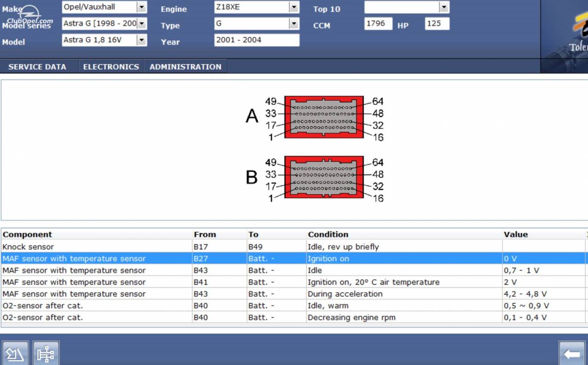Click the back arrow button
The width and height of the screenshot is (588, 365).
point(572,353)
